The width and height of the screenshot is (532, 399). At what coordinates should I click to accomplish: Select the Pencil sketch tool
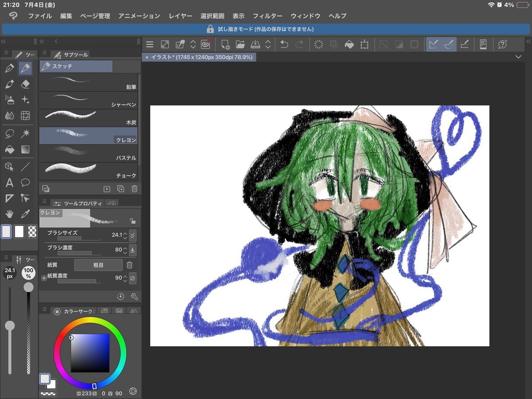coord(26,69)
